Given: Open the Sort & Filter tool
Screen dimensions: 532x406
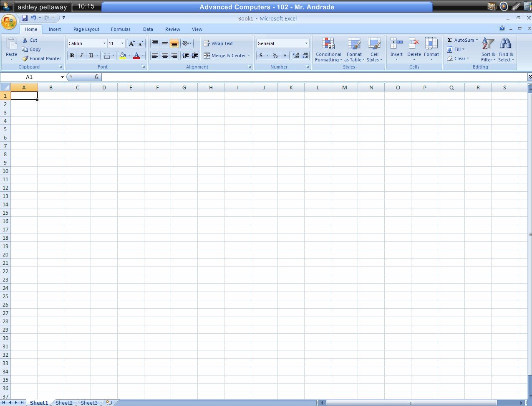Looking at the screenshot, I should (x=488, y=50).
